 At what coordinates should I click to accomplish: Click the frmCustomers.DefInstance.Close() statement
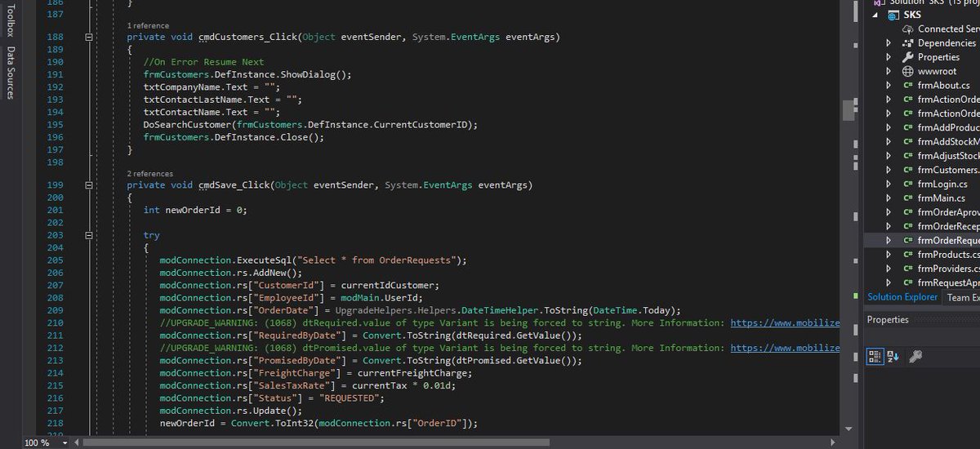point(234,137)
